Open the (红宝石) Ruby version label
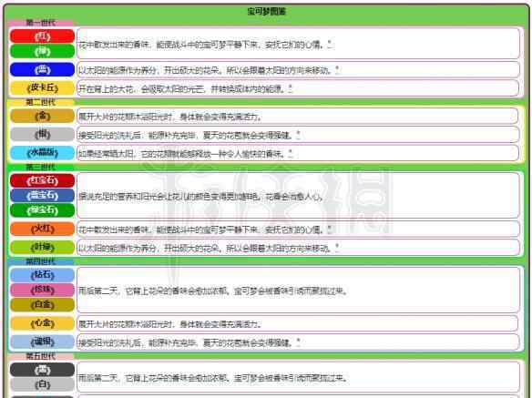Image resolution: width=532 pixels, height=398 pixels. (x=43, y=180)
